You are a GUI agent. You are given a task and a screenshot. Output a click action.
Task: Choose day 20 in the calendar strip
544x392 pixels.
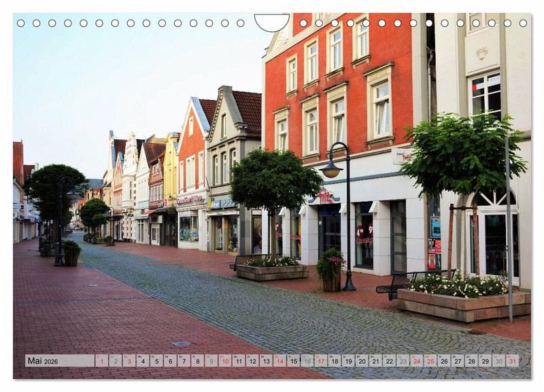click(x=362, y=361)
